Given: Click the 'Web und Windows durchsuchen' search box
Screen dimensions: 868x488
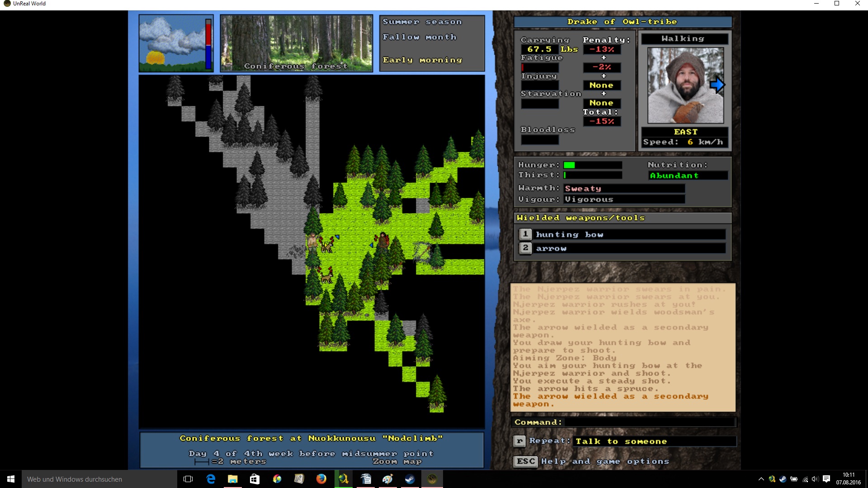Looking at the screenshot, I should [x=99, y=479].
